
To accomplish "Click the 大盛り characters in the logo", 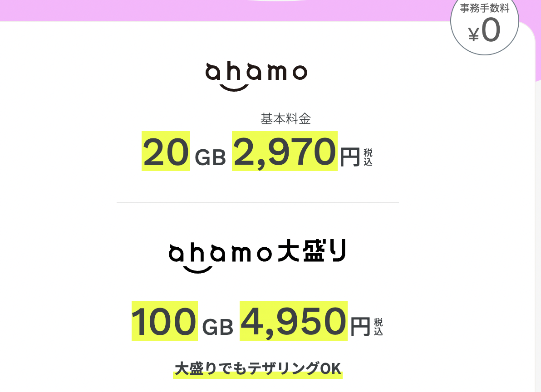I will [312, 250].
